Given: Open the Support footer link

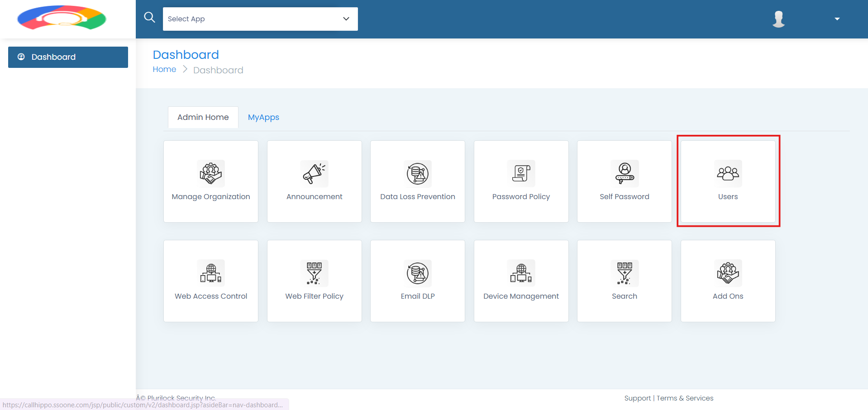Looking at the screenshot, I should pyautogui.click(x=637, y=398).
